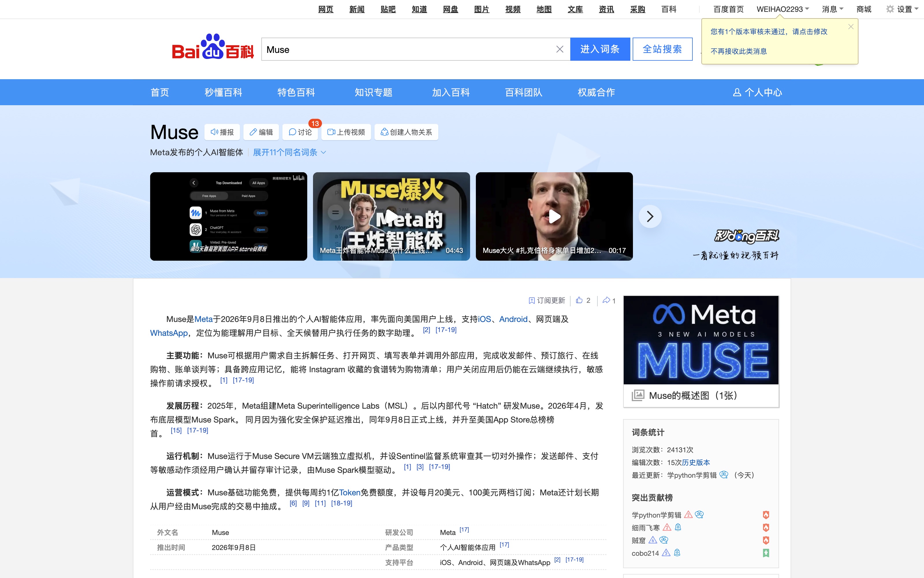Click the settings gear 设置

point(890,9)
